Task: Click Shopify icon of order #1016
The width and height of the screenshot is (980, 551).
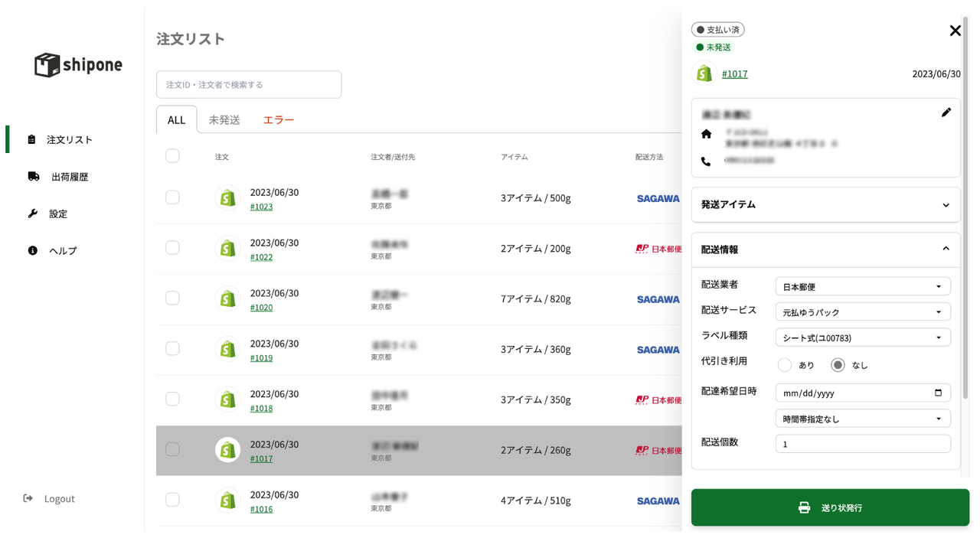Action: point(227,500)
